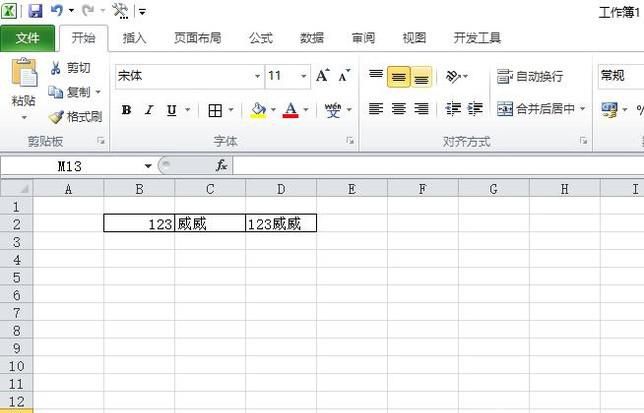
Task: Click into the formula bar input
Action: [438, 166]
